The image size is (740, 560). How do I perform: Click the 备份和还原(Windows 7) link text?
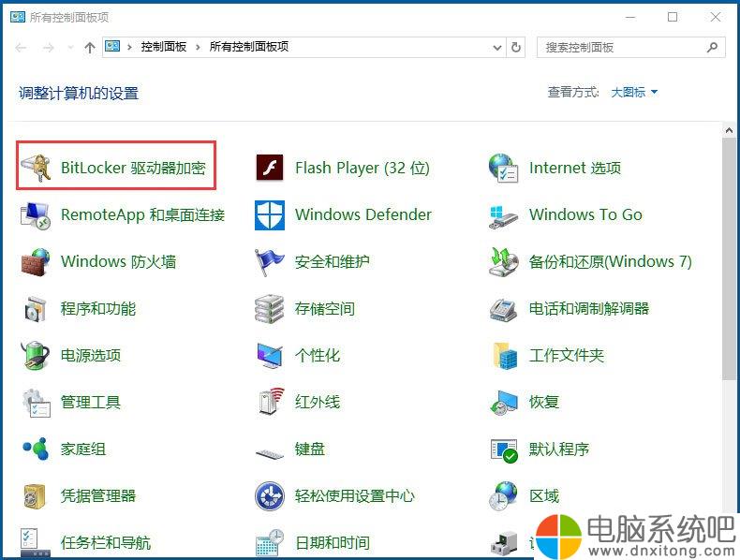coord(611,261)
